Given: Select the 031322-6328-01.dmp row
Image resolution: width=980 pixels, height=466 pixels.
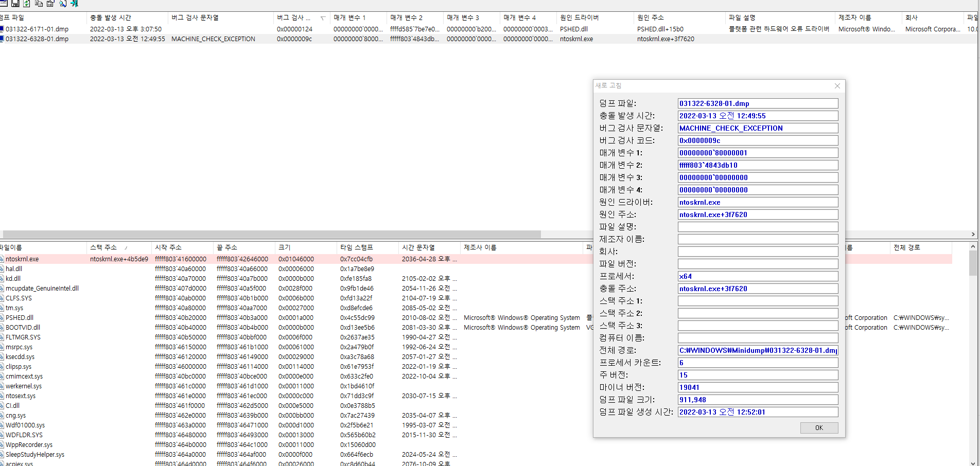Looking at the screenshot, I should [37, 39].
